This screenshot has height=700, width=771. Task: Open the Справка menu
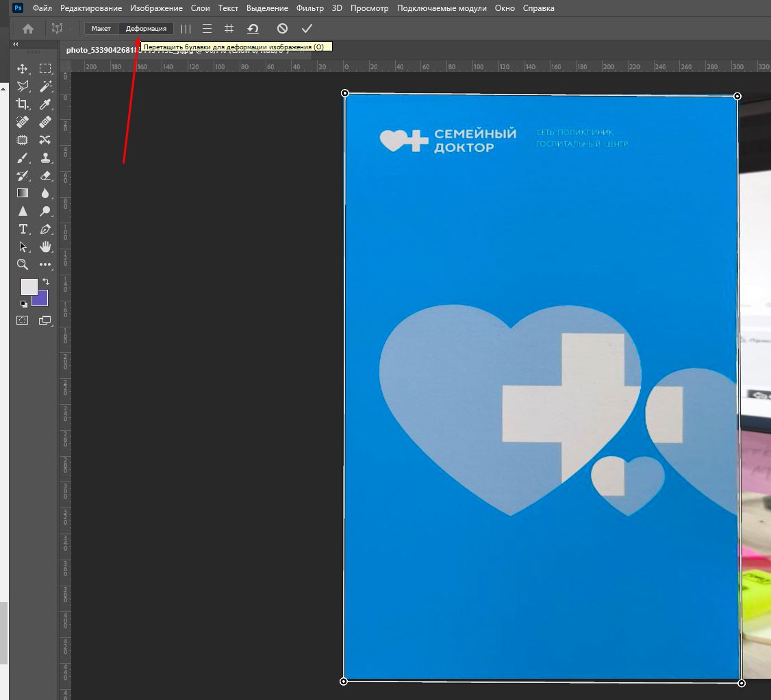(538, 8)
